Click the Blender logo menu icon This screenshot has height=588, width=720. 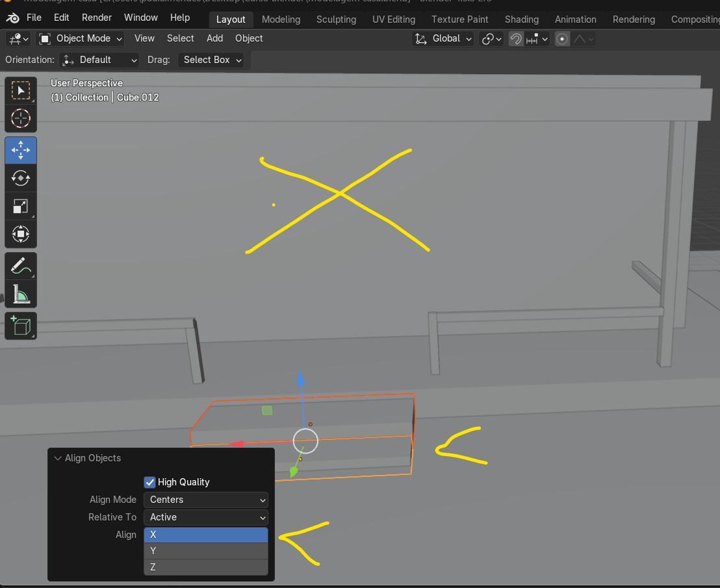tap(12, 18)
